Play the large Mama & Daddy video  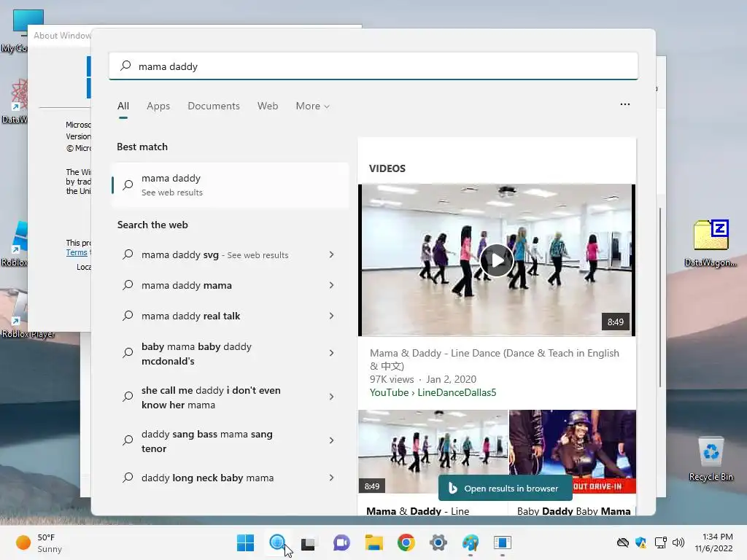pos(496,260)
